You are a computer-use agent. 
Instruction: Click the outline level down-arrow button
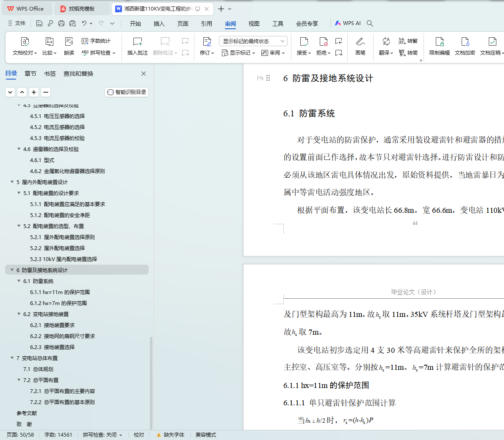click(10, 92)
